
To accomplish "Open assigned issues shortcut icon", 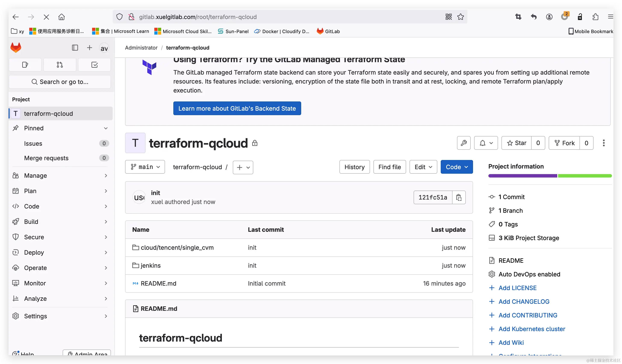I will [x=25, y=65].
